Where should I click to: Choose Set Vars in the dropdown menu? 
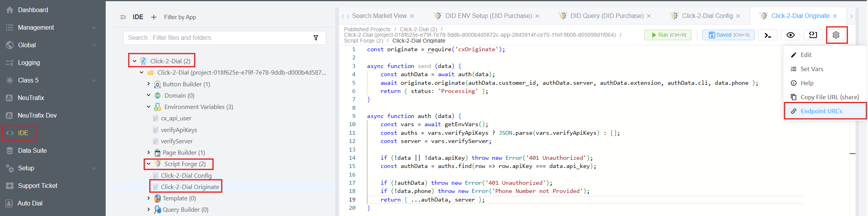[x=811, y=69]
